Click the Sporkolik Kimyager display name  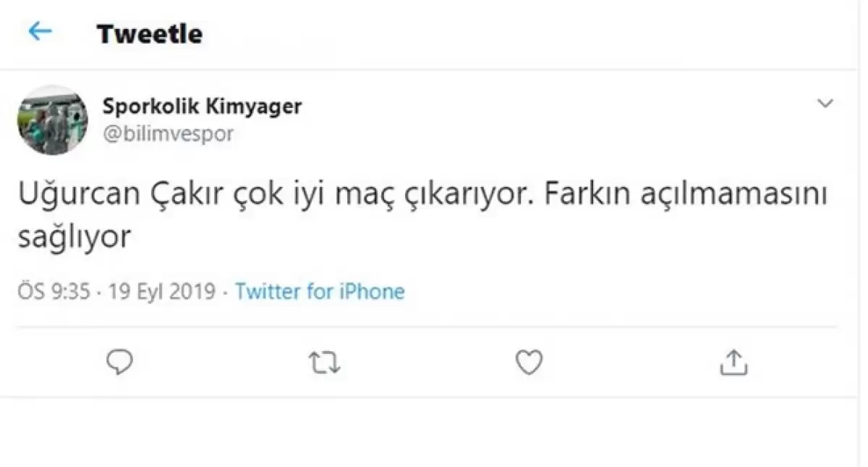point(202,106)
